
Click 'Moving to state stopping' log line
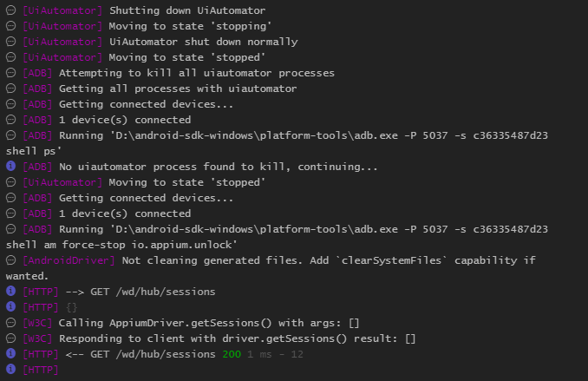pyautogui.click(x=147, y=26)
